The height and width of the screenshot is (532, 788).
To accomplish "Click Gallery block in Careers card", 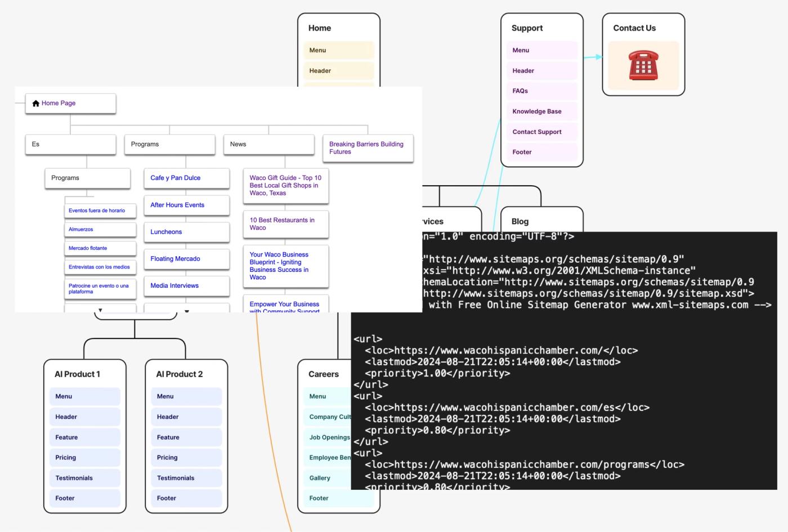I will click(328, 479).
